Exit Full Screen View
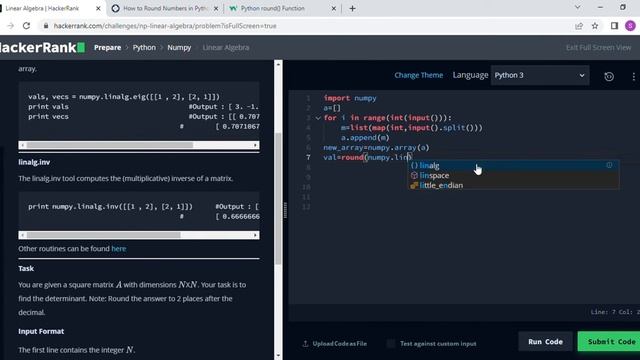The image size is (640, 360). click(x=598, y=47)
